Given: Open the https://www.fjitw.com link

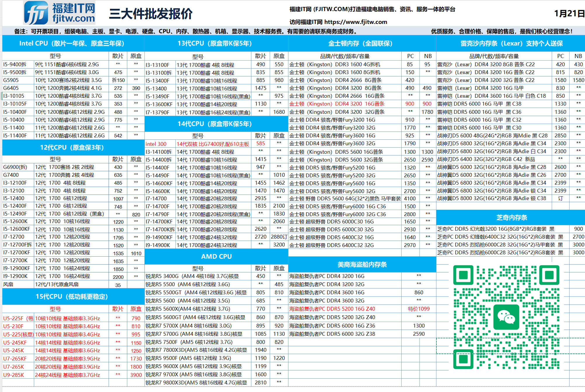Looking at the screenshot, I should tap(356, 22).
